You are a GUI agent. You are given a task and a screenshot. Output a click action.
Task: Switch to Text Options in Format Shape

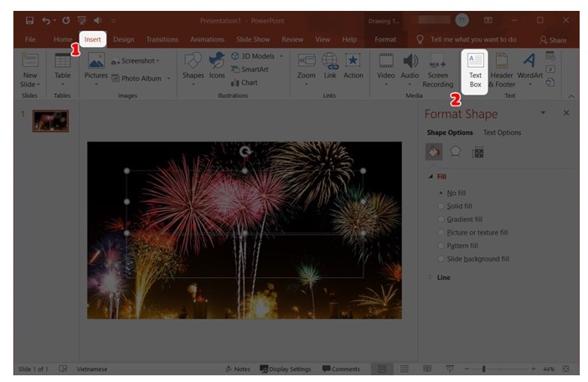(502, 132)
